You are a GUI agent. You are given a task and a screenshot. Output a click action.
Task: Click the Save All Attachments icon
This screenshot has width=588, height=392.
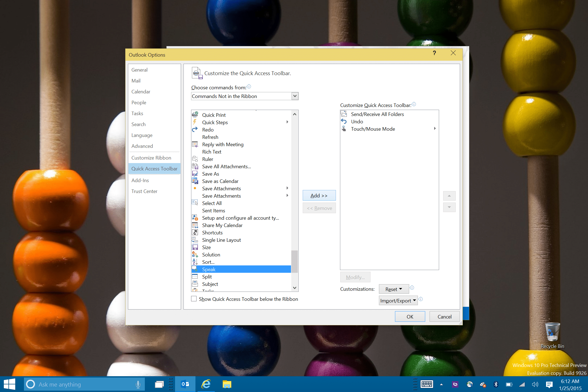coord(195,166)
